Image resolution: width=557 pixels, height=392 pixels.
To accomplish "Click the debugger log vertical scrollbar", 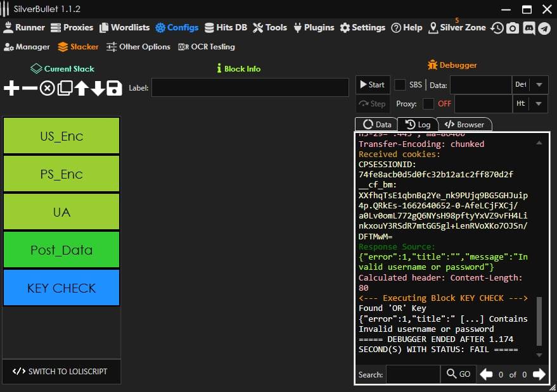I will [539, 320].
